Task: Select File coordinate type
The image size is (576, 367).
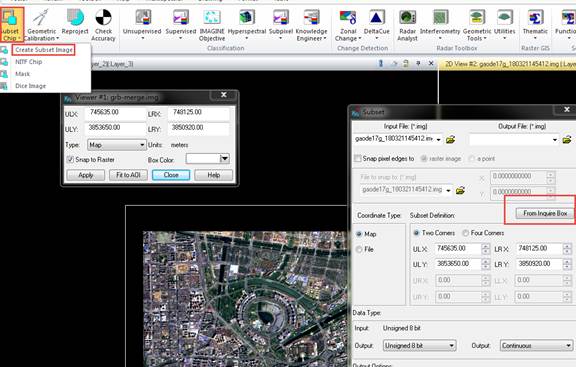Action: [x=359, y=249]
